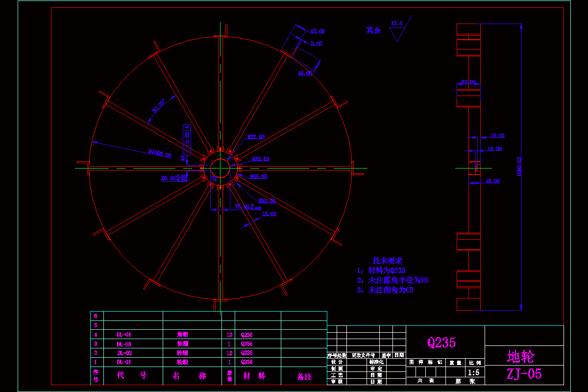Click the 其余 roughness note text
This screenshot has height=392, width=588.
tap(373, 30)
